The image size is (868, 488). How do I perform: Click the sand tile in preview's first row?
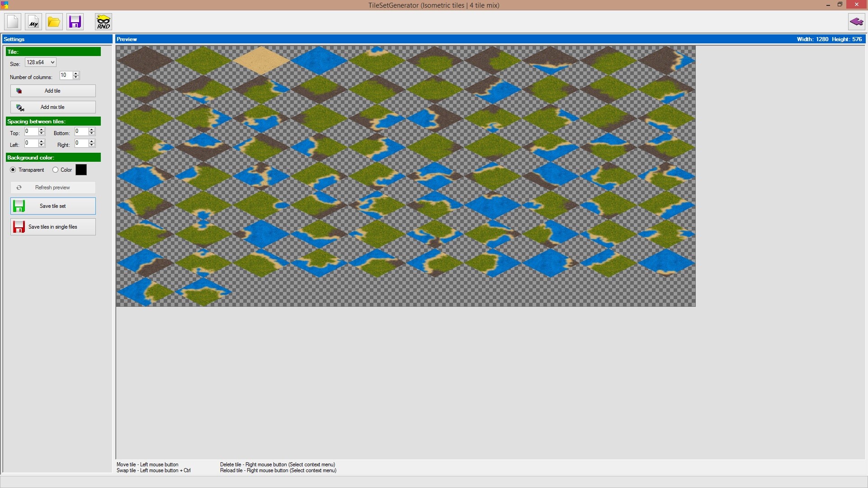click(261, 60)
